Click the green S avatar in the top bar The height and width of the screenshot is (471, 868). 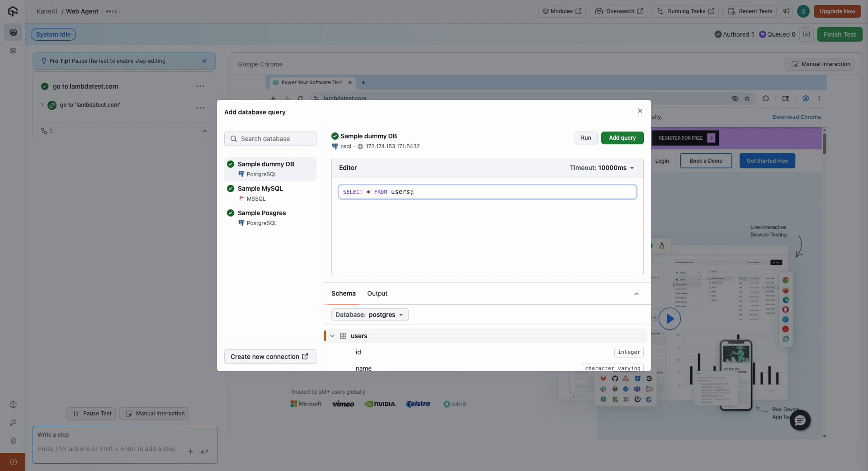(803, 11)
